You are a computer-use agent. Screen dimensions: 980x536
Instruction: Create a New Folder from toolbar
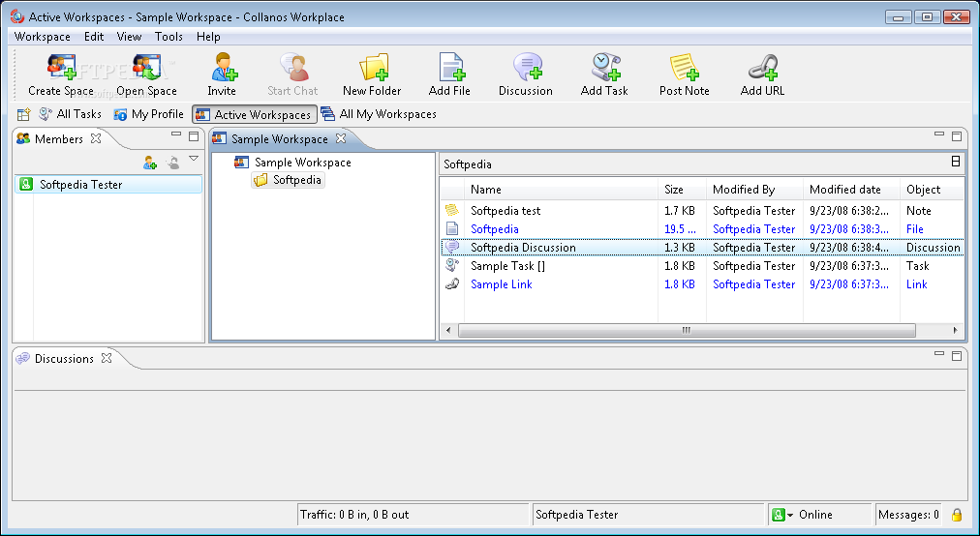point(373,68)
